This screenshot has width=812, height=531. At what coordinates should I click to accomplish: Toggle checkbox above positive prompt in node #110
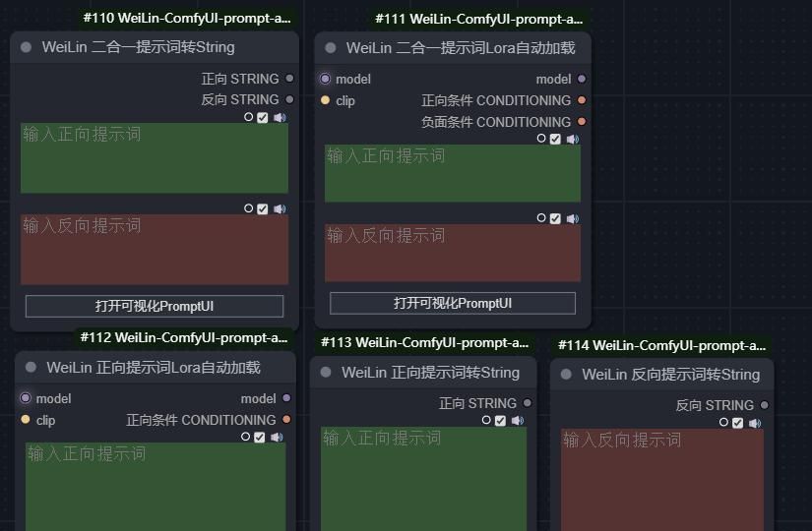[x=263, y=117]
